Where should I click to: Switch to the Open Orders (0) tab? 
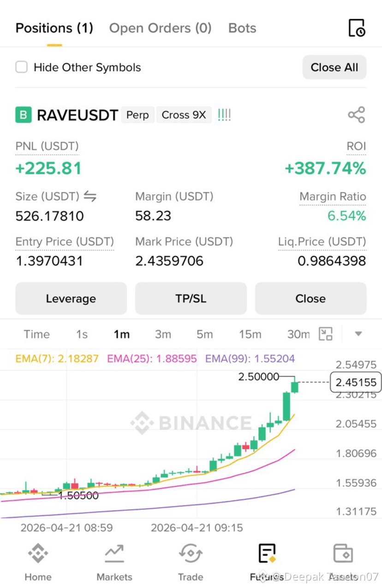(x=160, y=28)
